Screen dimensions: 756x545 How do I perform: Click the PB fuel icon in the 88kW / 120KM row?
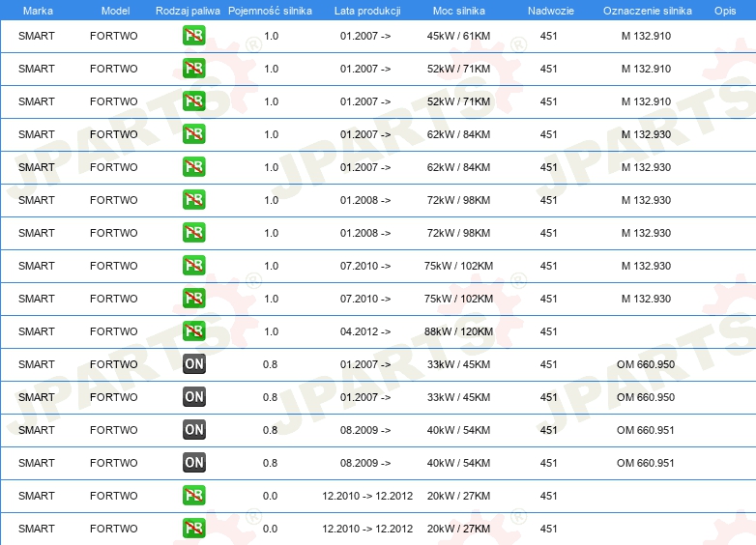pyautogui.click(x=194, y=331)
